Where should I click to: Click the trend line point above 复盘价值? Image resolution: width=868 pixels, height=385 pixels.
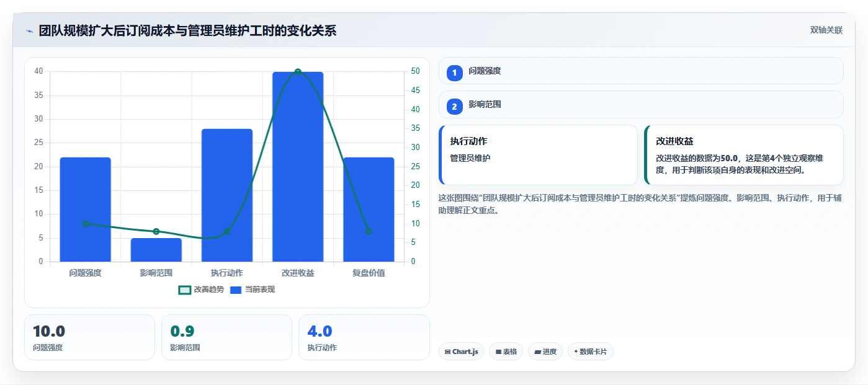click(369, 231)
